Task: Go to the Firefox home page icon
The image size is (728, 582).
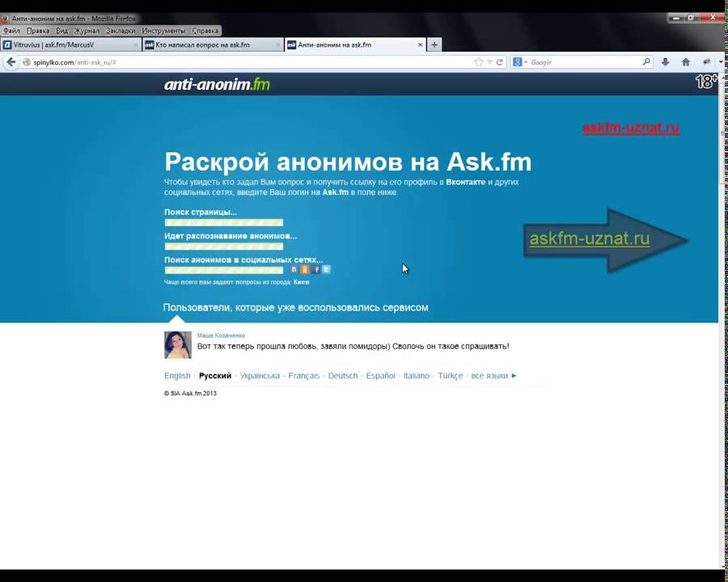Action: pyautogui.click(x=686, y=62)
